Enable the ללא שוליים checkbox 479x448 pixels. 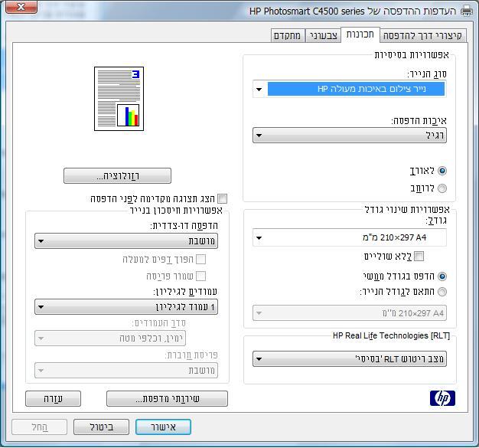[419, 257]
